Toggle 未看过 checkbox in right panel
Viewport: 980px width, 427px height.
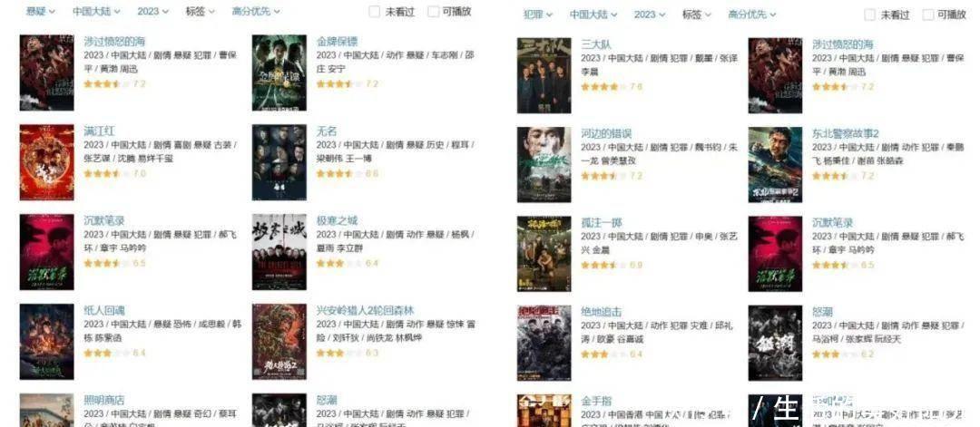tap(870, 15)
